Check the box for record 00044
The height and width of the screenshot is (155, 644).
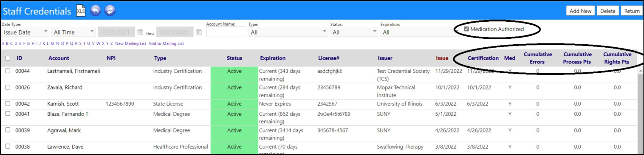(8, 71)
